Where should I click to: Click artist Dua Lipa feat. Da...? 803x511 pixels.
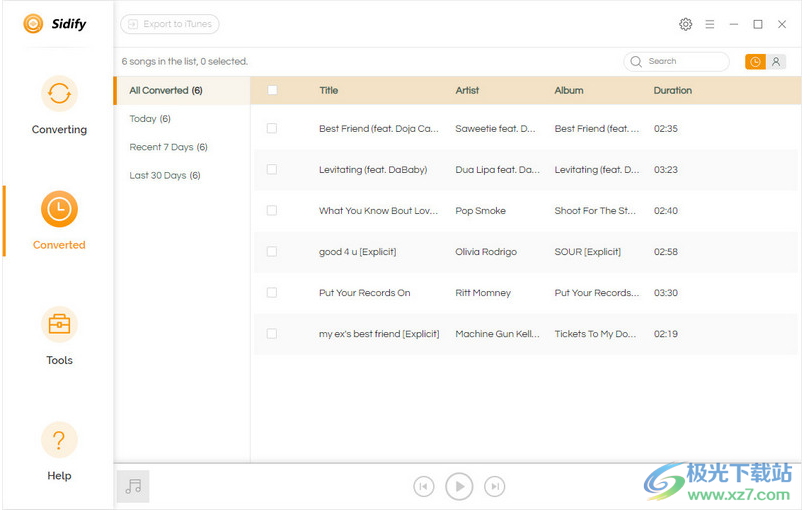(497, 169)
